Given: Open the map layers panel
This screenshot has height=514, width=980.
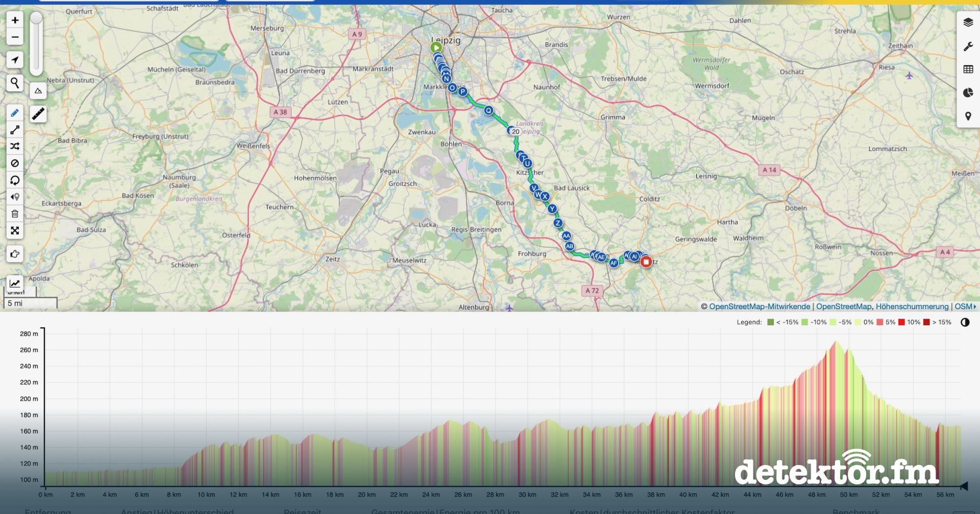Looking at the screenshot, I should [968, 22].
